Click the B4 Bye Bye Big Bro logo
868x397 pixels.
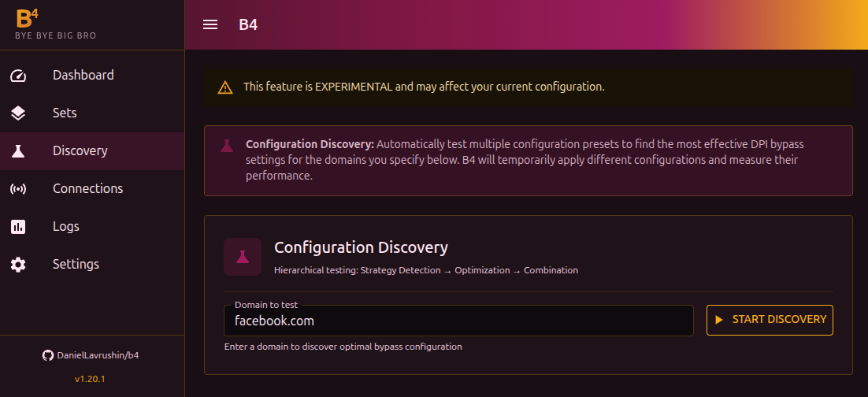pos(55,24)
